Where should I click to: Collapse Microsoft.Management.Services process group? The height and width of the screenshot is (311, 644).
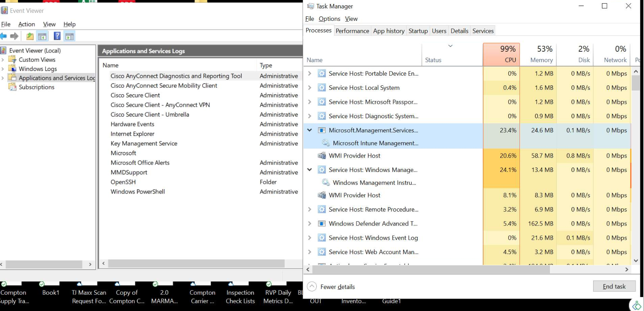[x=309, y=130]
